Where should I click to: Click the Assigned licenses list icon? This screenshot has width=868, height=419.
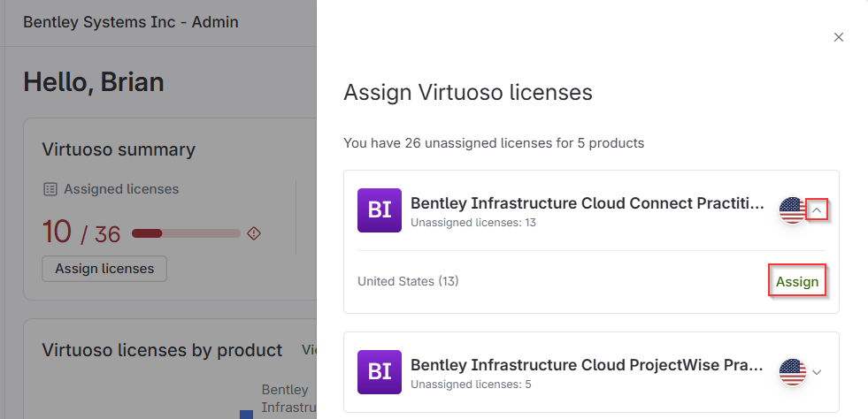[x=50, y=189]
